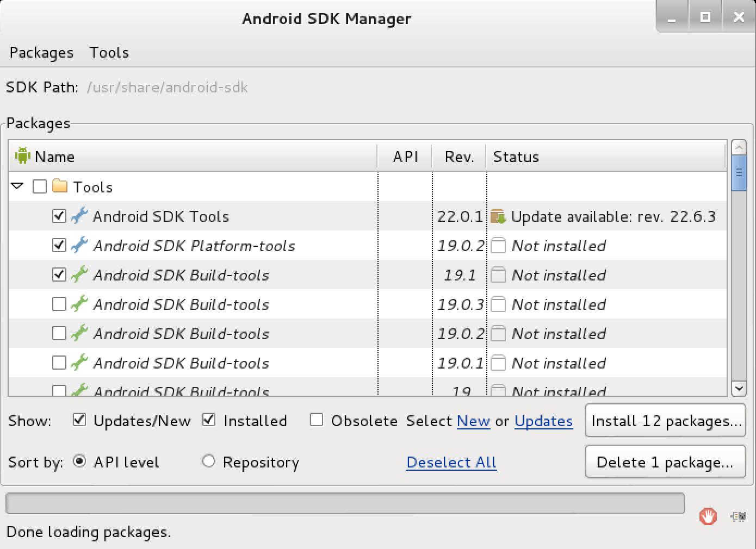Click the Deselect All link
Image resolution: width=756 pixels, height=549 pixels.
451,462
